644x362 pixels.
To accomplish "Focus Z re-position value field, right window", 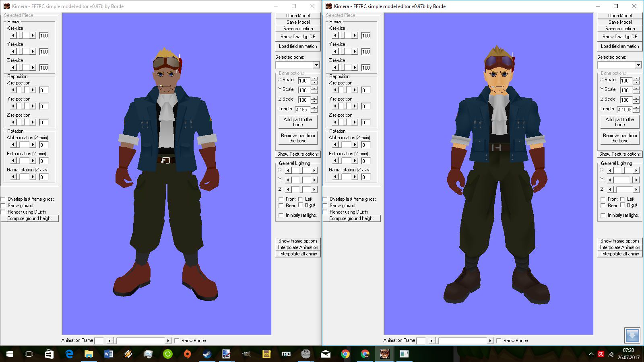I will point(366,122).
